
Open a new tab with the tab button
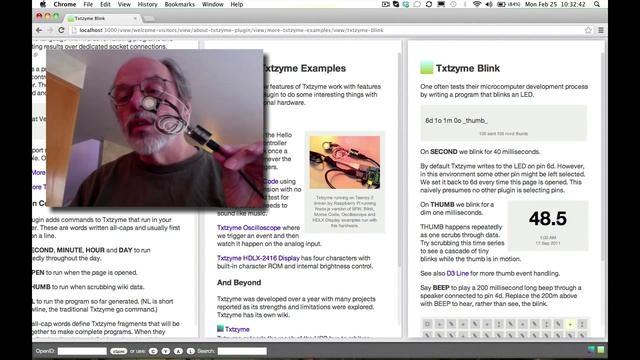coord(149,19)
